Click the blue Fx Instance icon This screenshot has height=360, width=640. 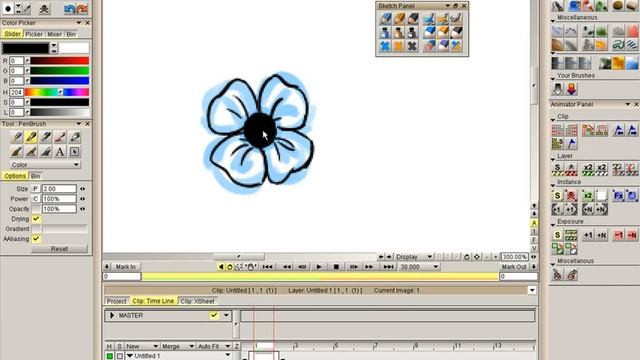pyautogui.click(x=618, y=196)
